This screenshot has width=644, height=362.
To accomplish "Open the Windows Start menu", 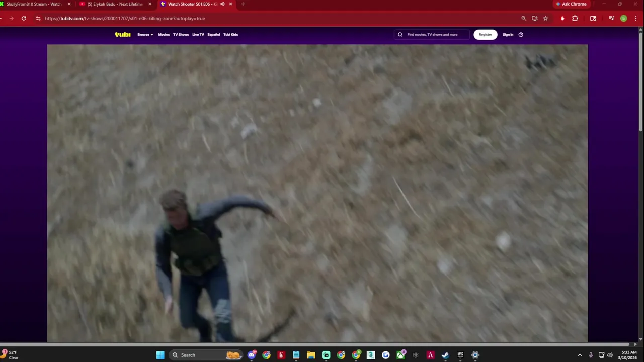I will click(x=160, y=355).
